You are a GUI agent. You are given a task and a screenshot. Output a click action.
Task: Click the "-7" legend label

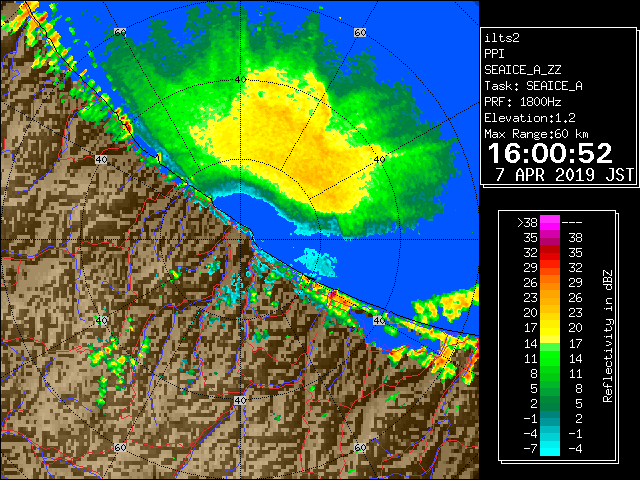point(530,448)
